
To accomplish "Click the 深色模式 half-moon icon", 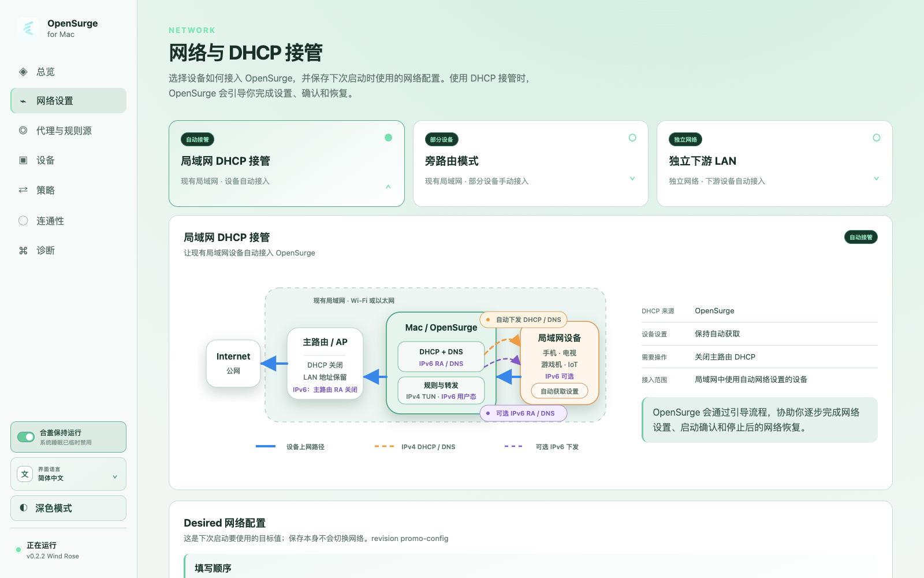I will (24, 507).
